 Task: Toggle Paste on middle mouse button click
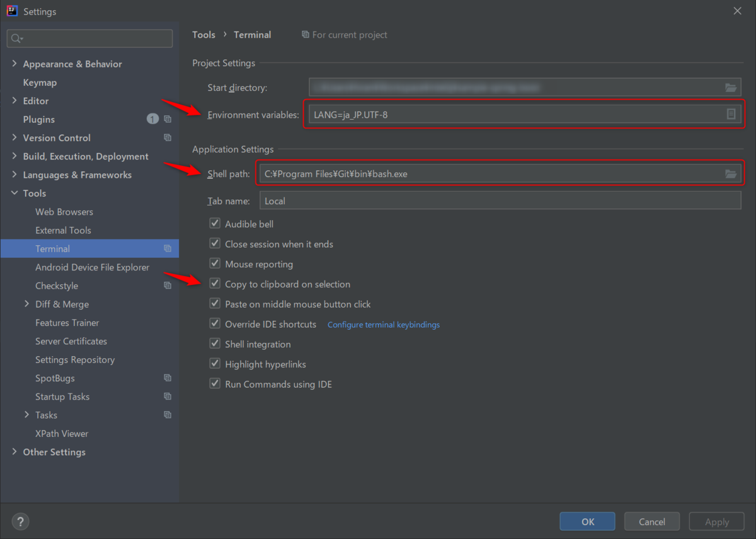click(215, 304)
